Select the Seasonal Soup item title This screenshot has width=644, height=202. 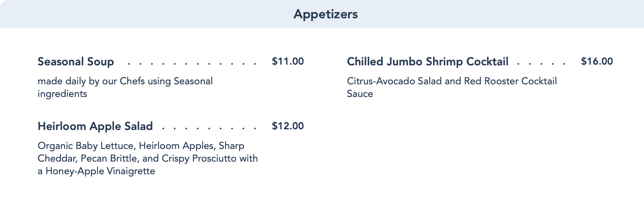click(x=76, y=62)
